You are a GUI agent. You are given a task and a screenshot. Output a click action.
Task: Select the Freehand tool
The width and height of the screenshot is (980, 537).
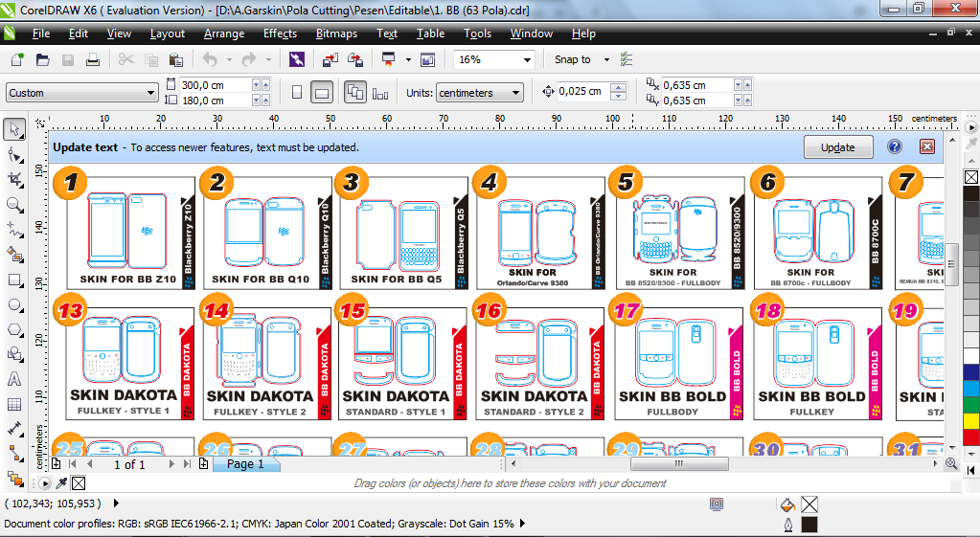click(x=14, y=230)
